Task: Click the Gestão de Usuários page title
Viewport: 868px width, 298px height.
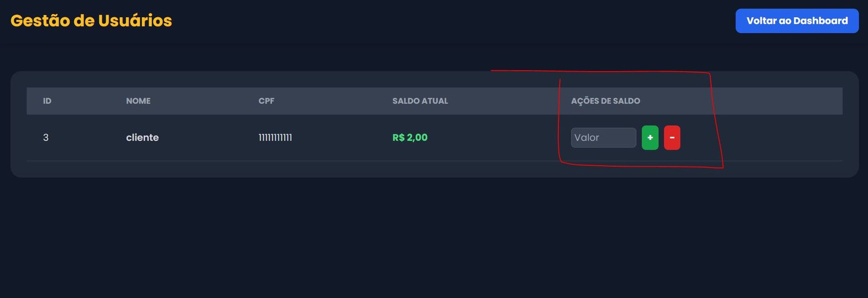Action: click(x=91, y=21)
